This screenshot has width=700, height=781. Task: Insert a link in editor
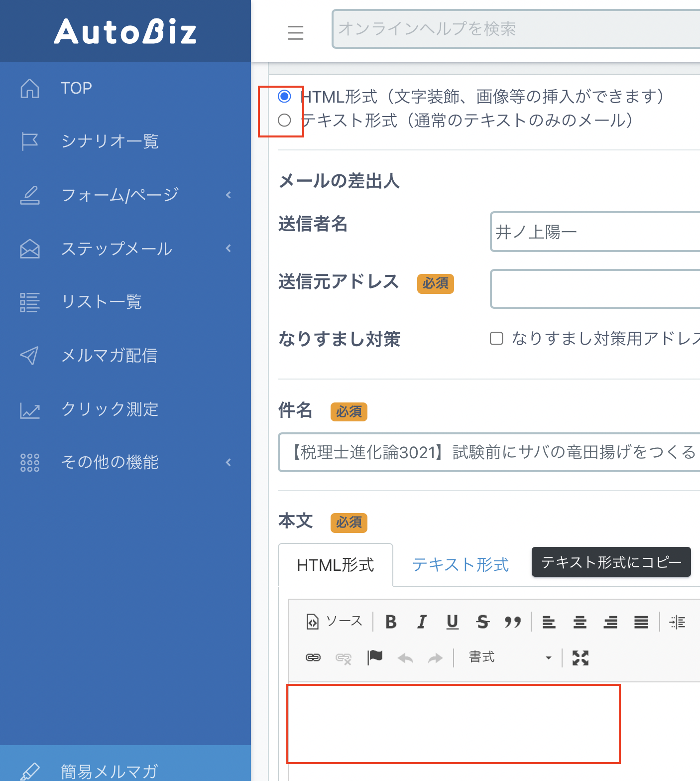coord(313,658)
